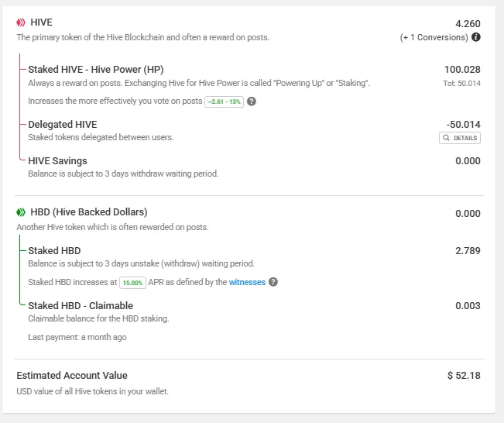Select HBD balance 0.000
This screenshot has height=423, width=504.
coord(468,214)
